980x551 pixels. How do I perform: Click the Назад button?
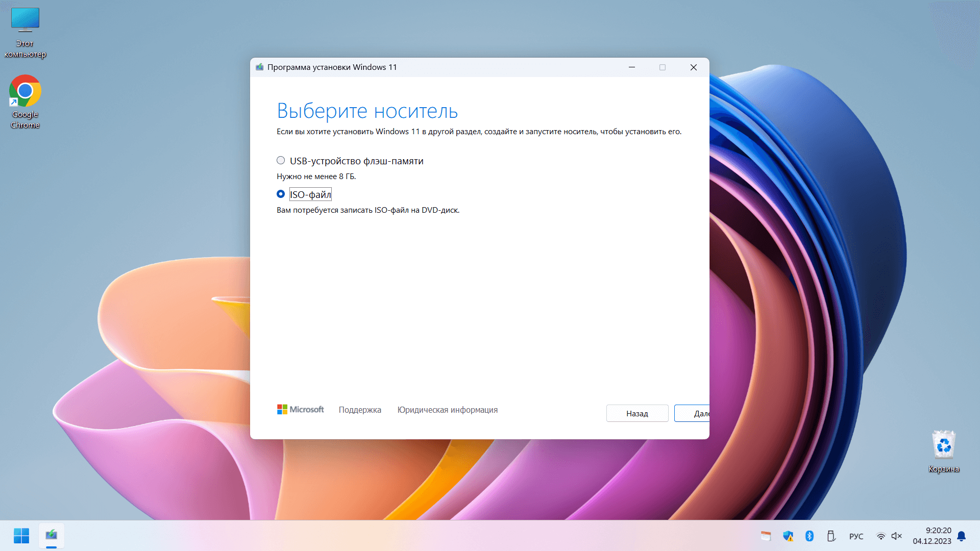(x=637, y=413)
